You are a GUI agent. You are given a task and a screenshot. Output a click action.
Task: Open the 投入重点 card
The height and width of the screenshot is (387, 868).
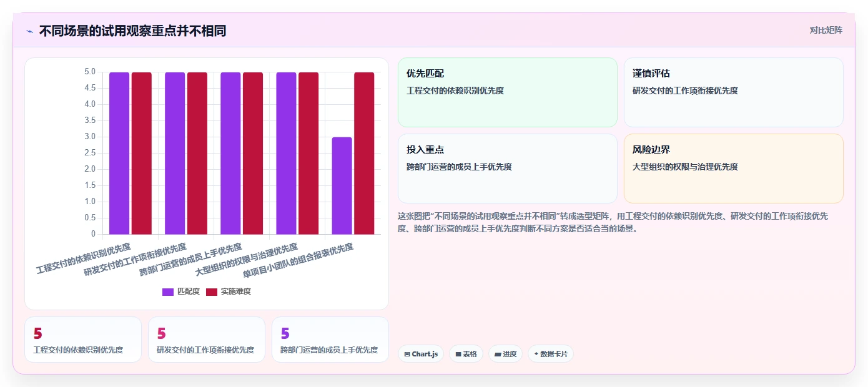point(507,169)
